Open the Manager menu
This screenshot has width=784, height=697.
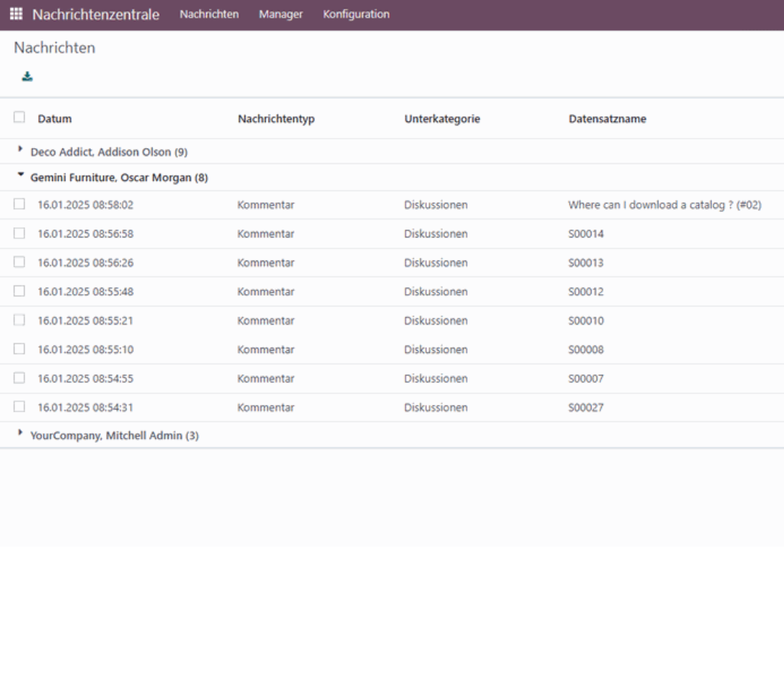280,14
